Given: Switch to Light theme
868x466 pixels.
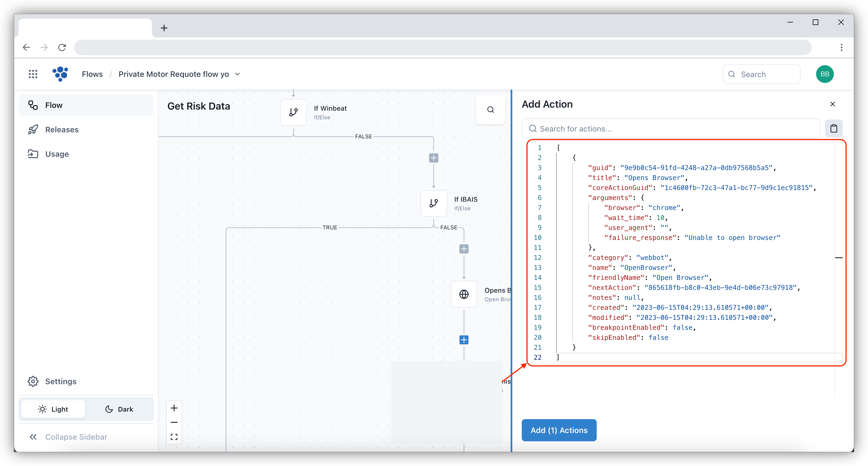Looking at the screenshot, I should 53,409.
